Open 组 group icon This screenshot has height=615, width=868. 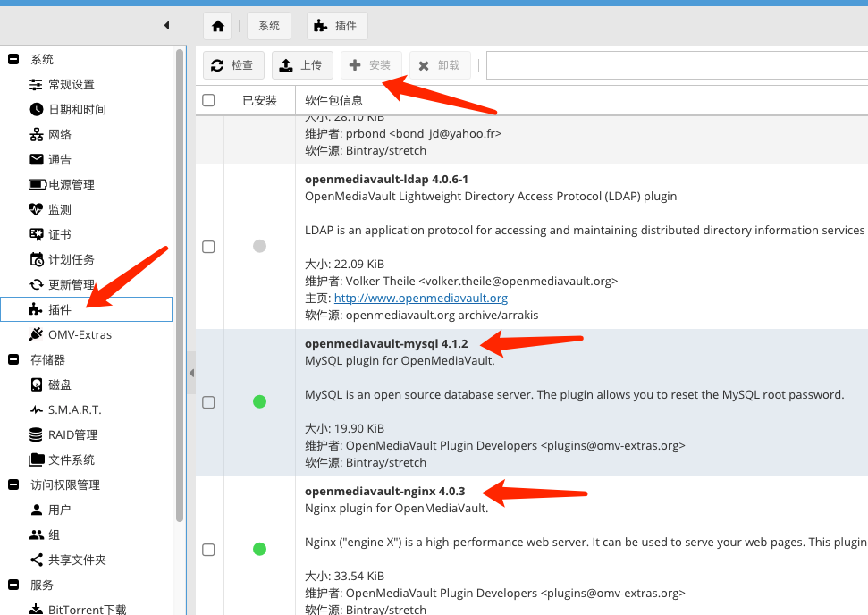pyautogui.click(x=36, y=535)
